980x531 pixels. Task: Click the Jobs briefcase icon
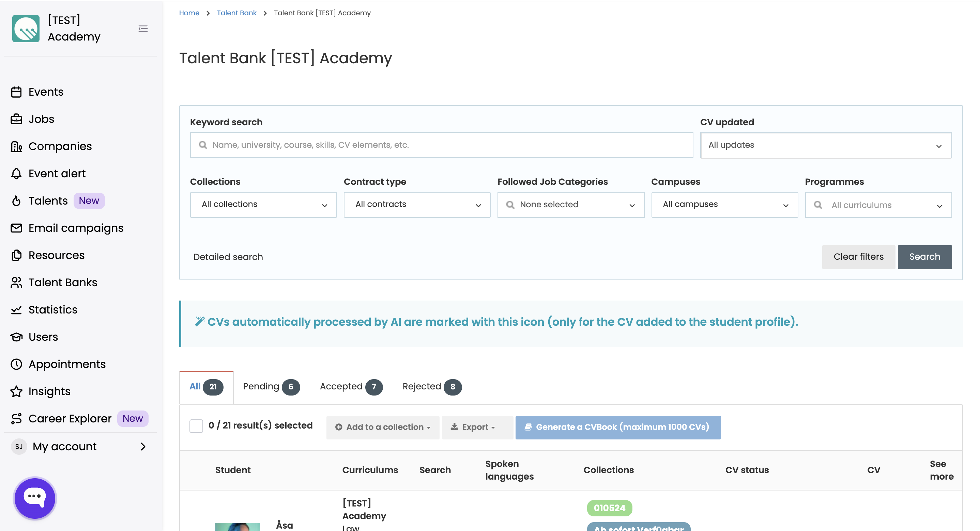click(x=16, y=119)
